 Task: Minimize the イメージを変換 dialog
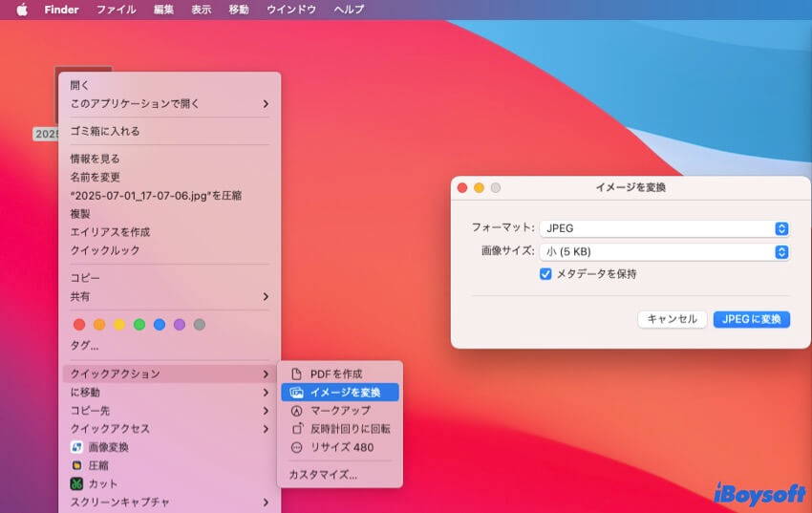click(479, 187)
